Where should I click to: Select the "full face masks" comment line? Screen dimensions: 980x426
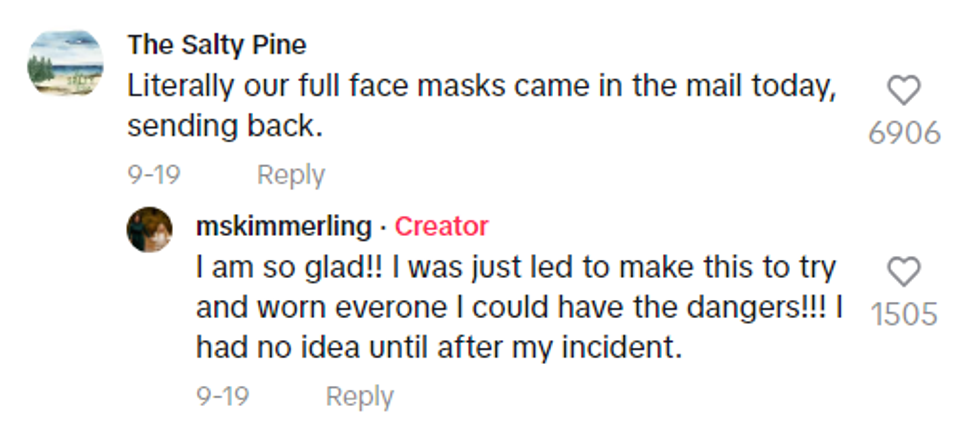(480, 87)
